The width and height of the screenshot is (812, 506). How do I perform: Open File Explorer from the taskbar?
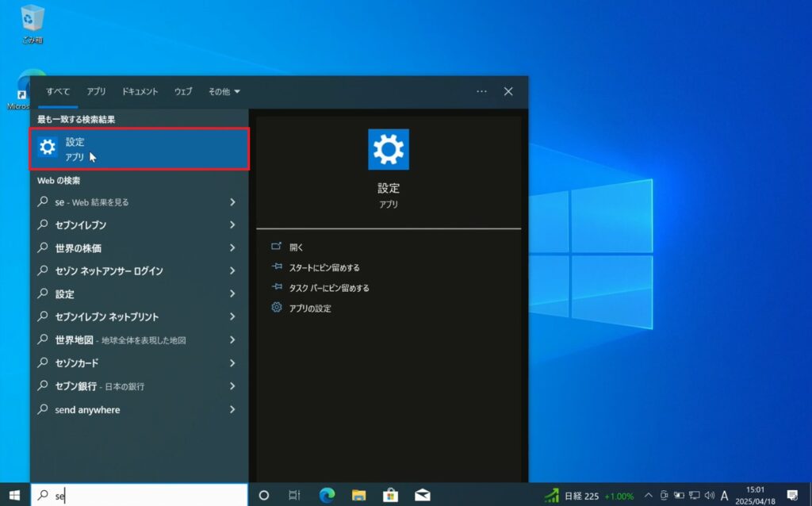(358, 495)
